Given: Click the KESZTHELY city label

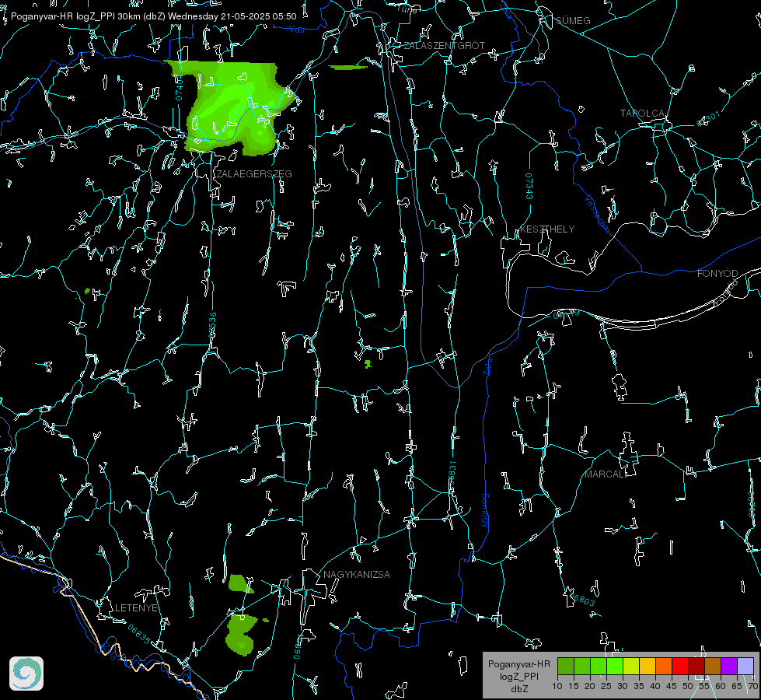Looking at the screenshot, I should [547, 229].
